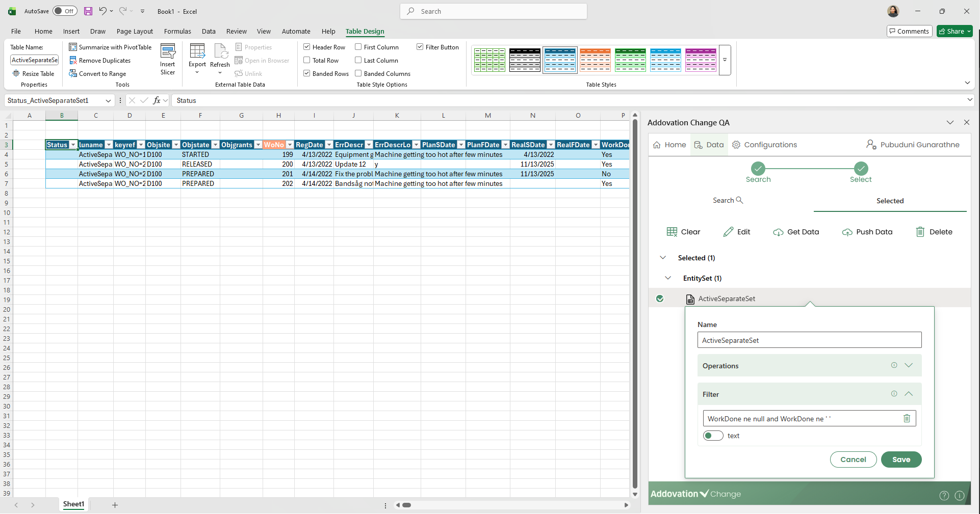Click the Delete trash icon in panel
This screenshot has height=514, width=980.
coord(920,232)
